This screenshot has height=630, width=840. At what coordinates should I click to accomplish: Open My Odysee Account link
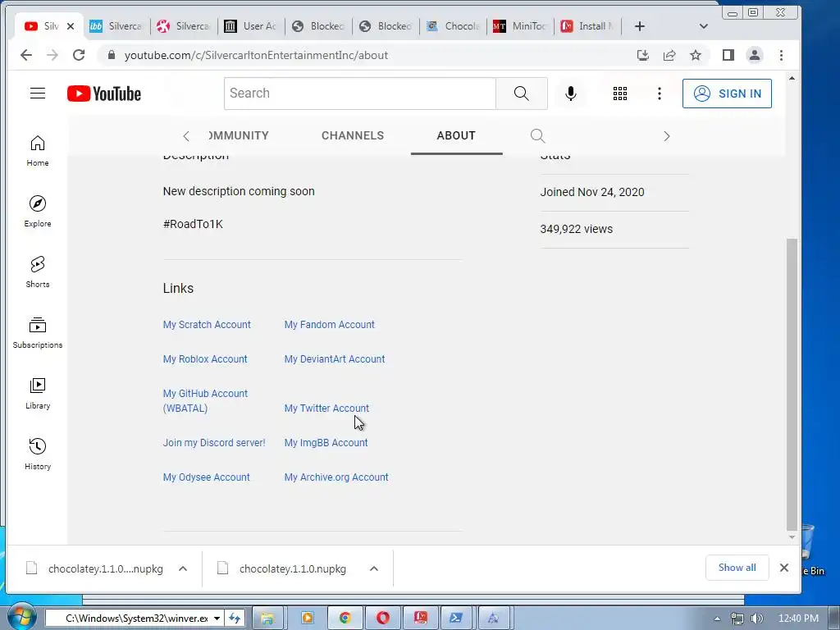point(206,477)
